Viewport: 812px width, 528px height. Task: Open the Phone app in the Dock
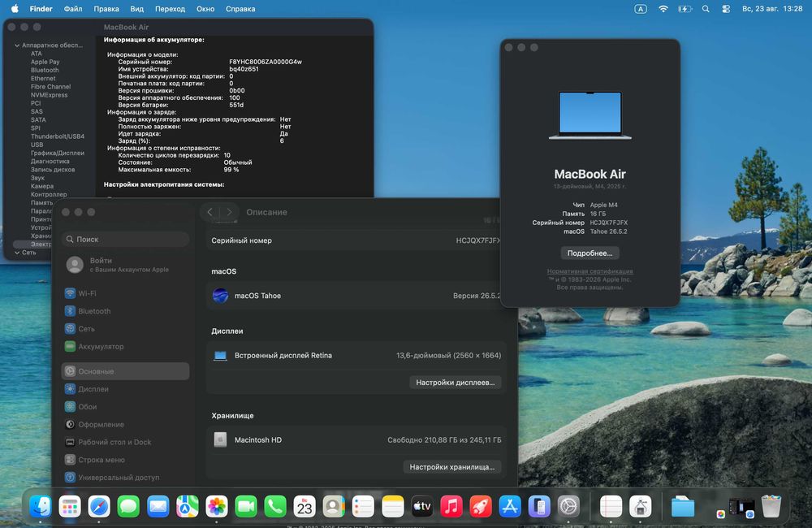click(x=275, y=506)
